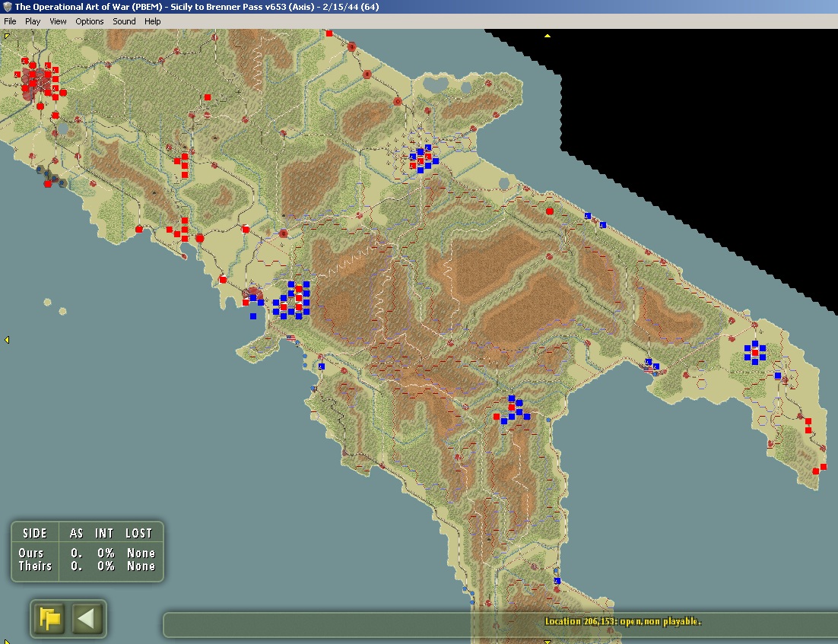Click the yellow flags button
The width and height of the screenshot is (838, 644).
tap(49, 619)
